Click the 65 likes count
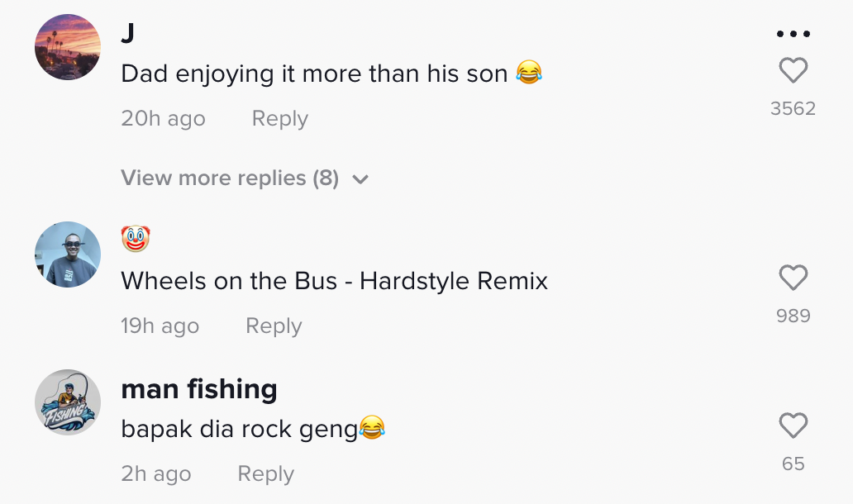853x504 pixels. (x=793, y=464)
